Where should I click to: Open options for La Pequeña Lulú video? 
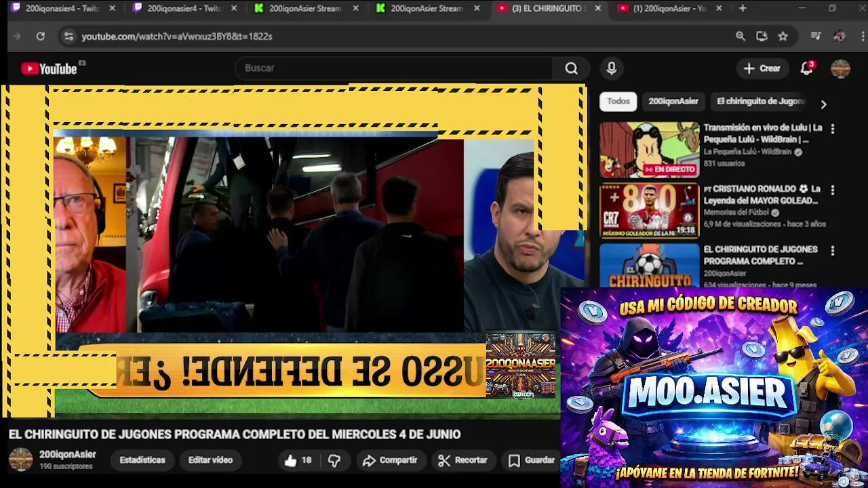pyautogui.click(x=832, y=129)
